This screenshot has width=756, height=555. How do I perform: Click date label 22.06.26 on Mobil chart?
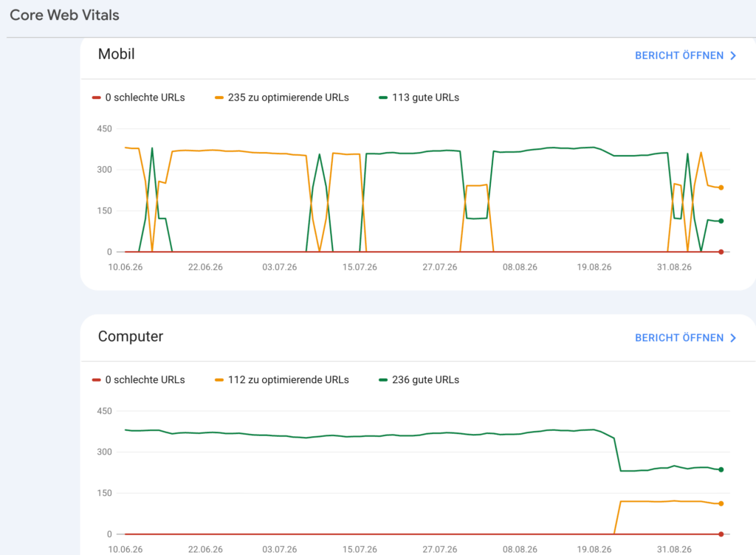205,267
